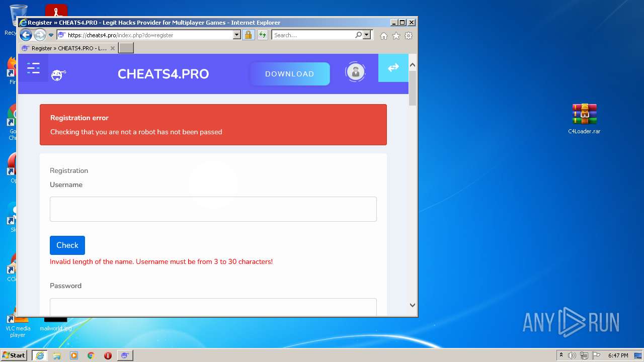Click the volume speaker tray icon
This screenshot has height=362, width=644.
(x=572, y=355)
